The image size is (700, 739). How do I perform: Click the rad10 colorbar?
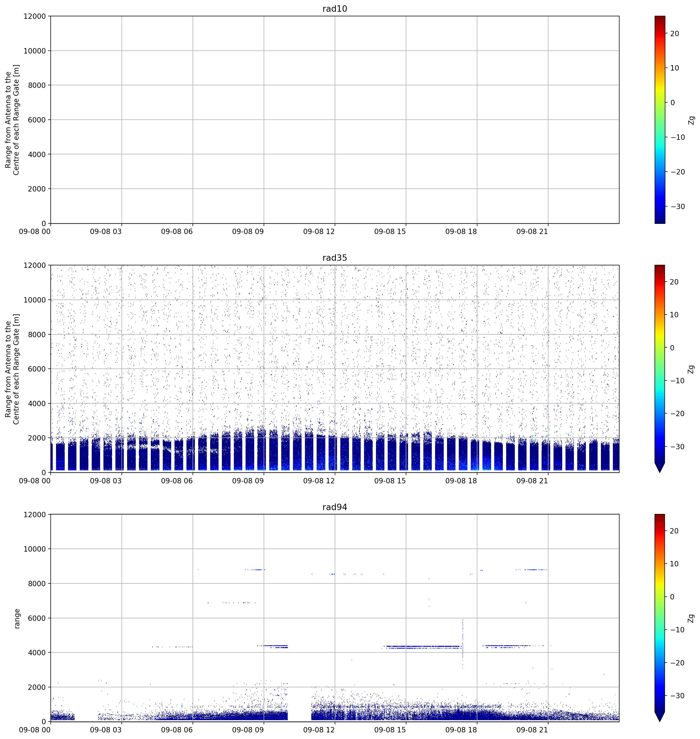coord(660,120)
